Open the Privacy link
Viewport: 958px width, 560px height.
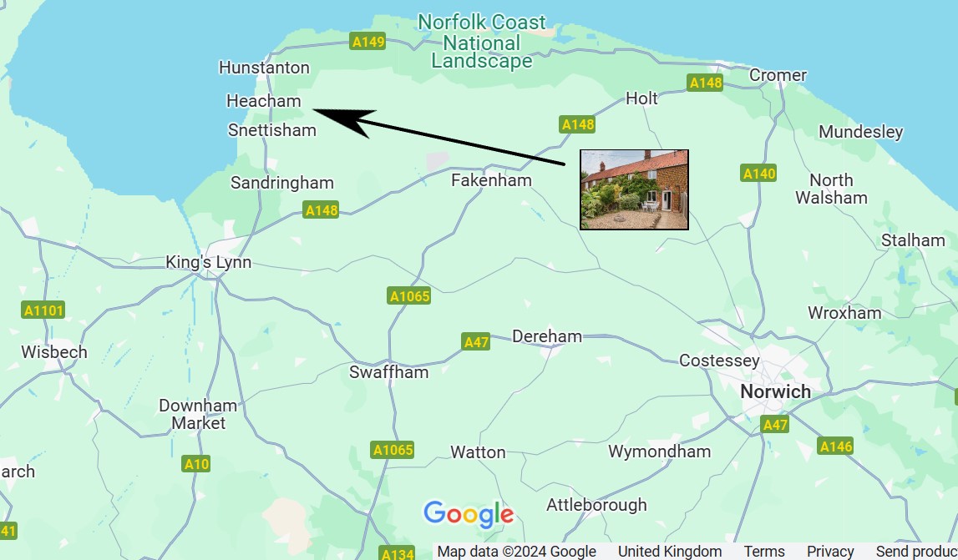pyautogui.click(x=829, y=552)
